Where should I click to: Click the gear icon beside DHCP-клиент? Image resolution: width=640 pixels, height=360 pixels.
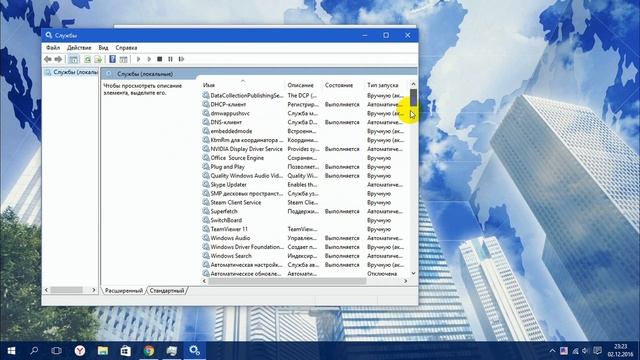pos(206,104)
